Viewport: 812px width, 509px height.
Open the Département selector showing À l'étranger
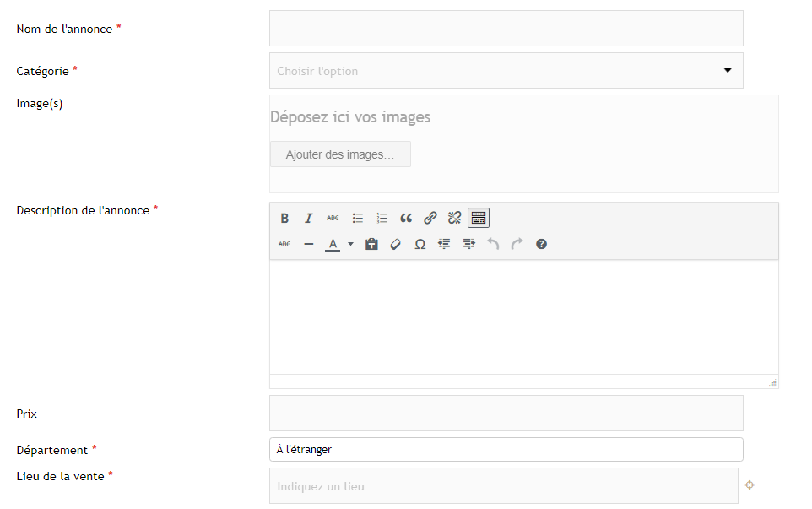click(x=506, y=450)
